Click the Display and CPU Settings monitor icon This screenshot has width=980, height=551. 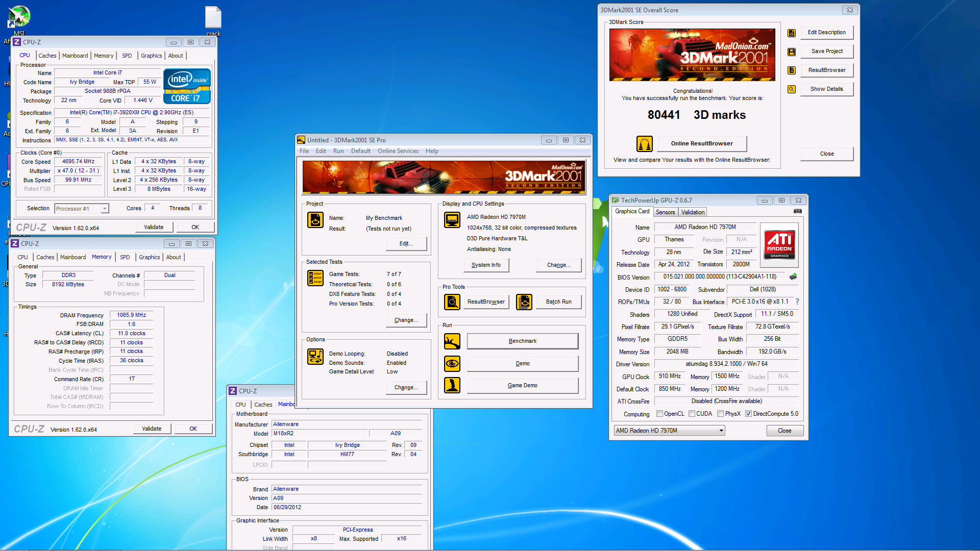(x=452, y=220)
